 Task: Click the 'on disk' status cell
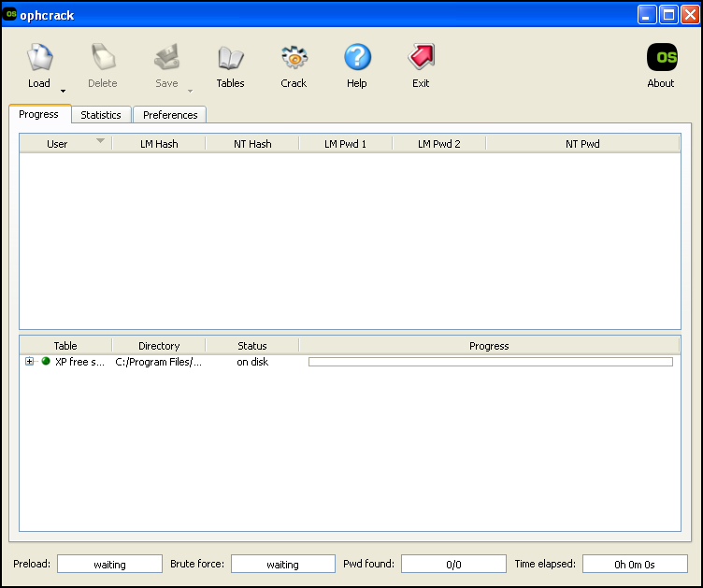click(252, 362)
